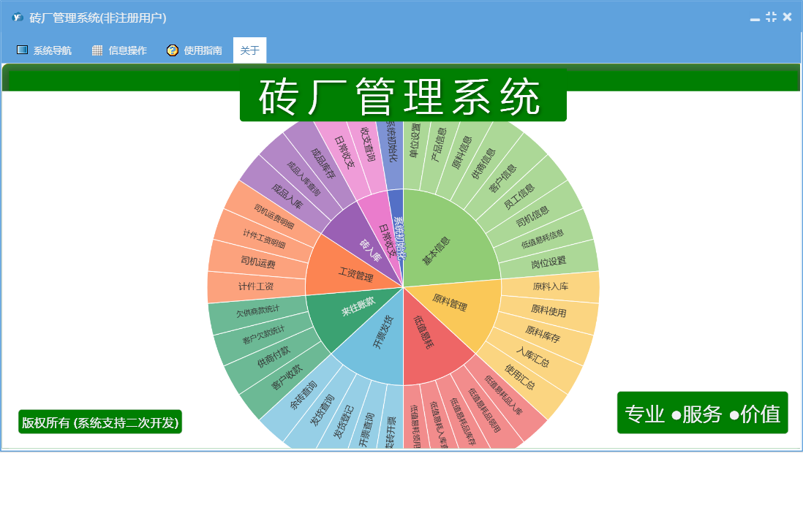
Task: Click the 砖厂管理系统 title banner
Action: point(403,96)
